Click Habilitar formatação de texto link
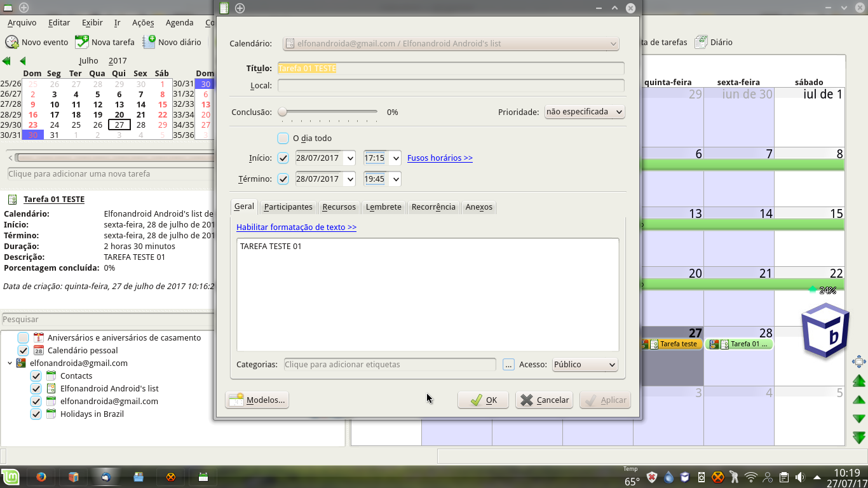The image size is (868, 488). (296, 227)
